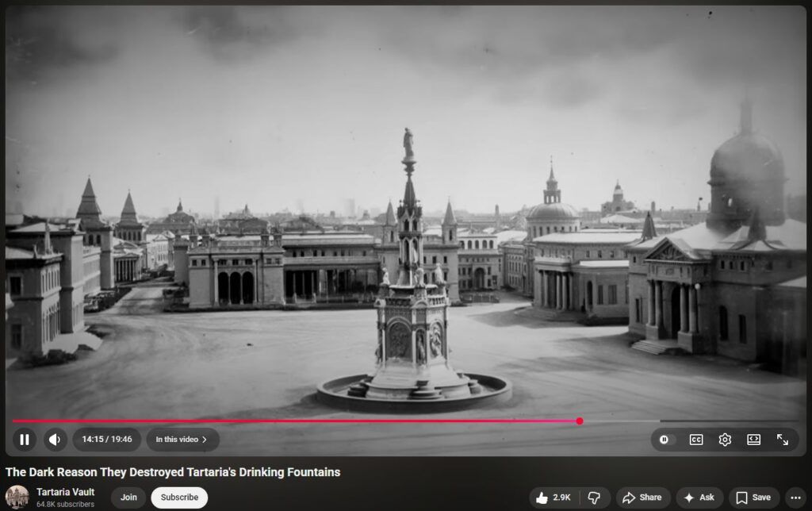
Task: Mute the video volume
Action: click(55, 440)
